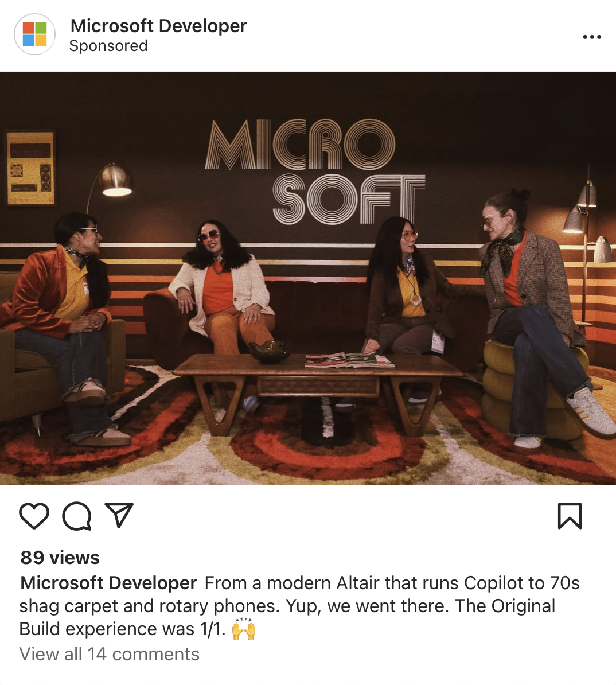
Task: Tap the post caption text
Action: click(300, 606)
